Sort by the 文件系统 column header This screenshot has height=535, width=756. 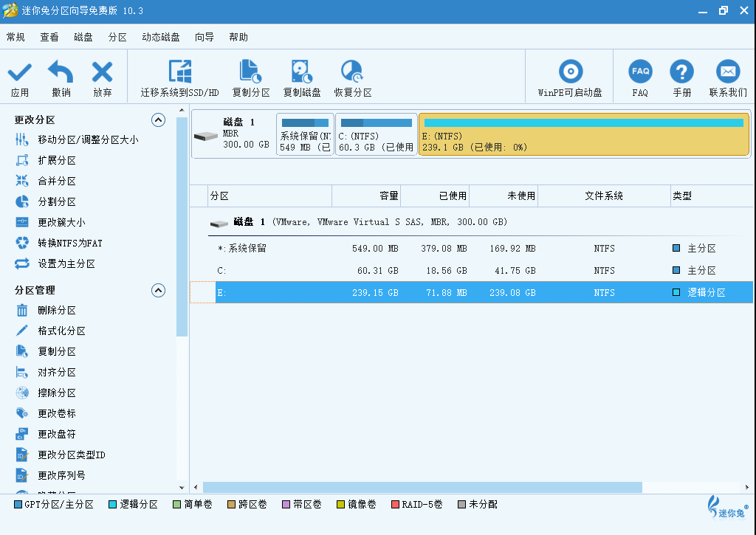point(604,196)
